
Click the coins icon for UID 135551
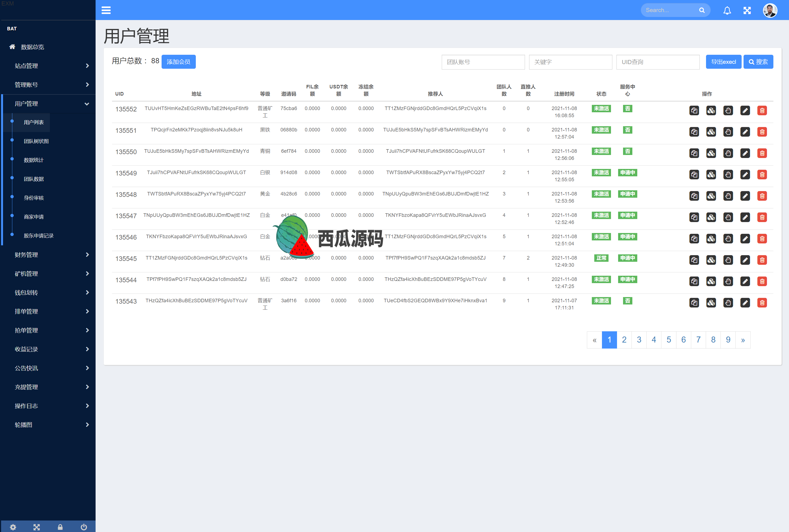(711, 132)
